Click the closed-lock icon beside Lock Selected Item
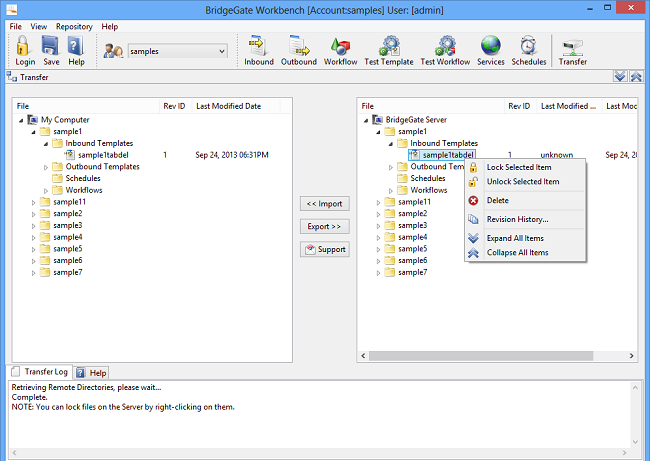This screenshot has height=461, width=650. point(473,167)
